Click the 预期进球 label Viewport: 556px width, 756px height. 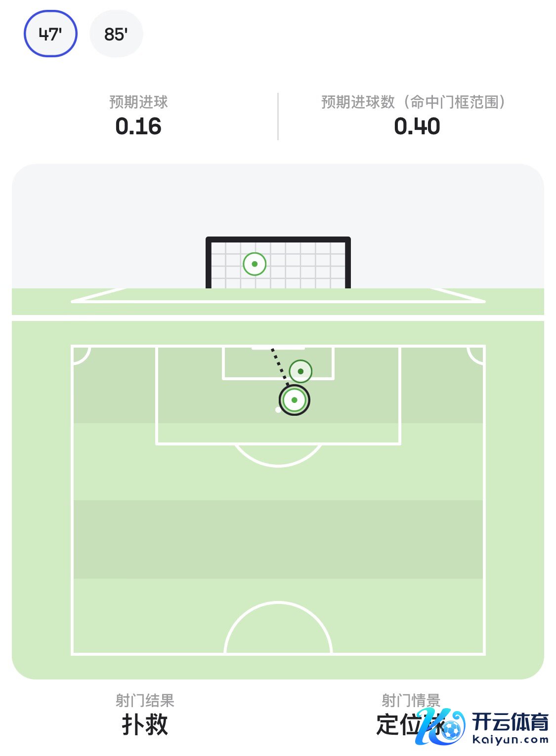[138, 102]
